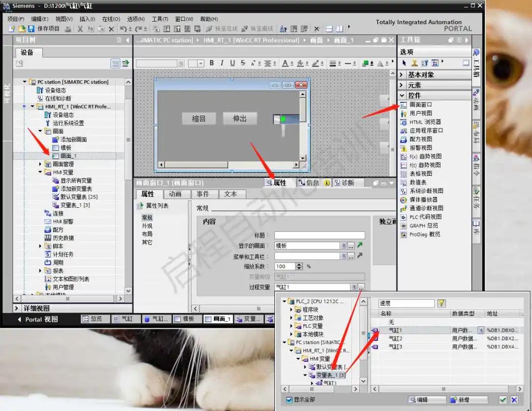Click the 新增 button in tag dialog

pyautogui.click(x=468, y=400)
